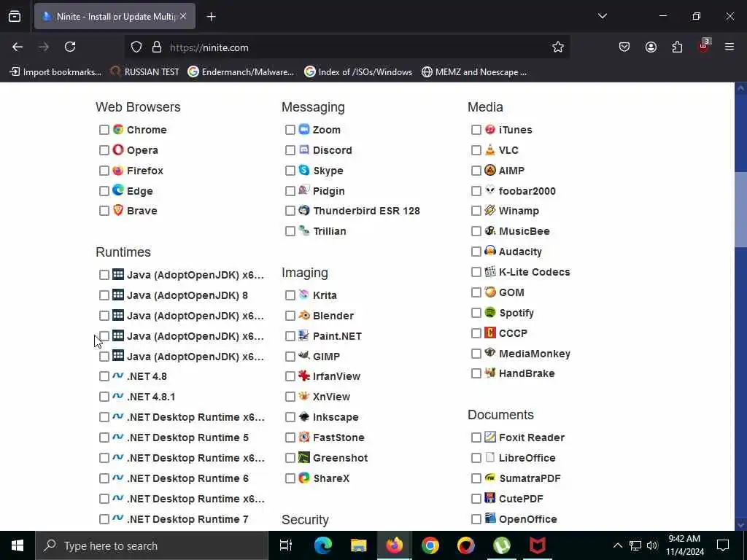Click the MediaMonkey label

pyautogui.click(x=535, y=354)
